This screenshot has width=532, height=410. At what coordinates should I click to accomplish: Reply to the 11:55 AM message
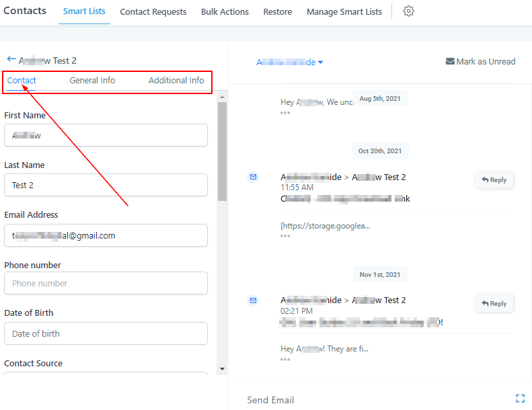click(x=494, y=179)
